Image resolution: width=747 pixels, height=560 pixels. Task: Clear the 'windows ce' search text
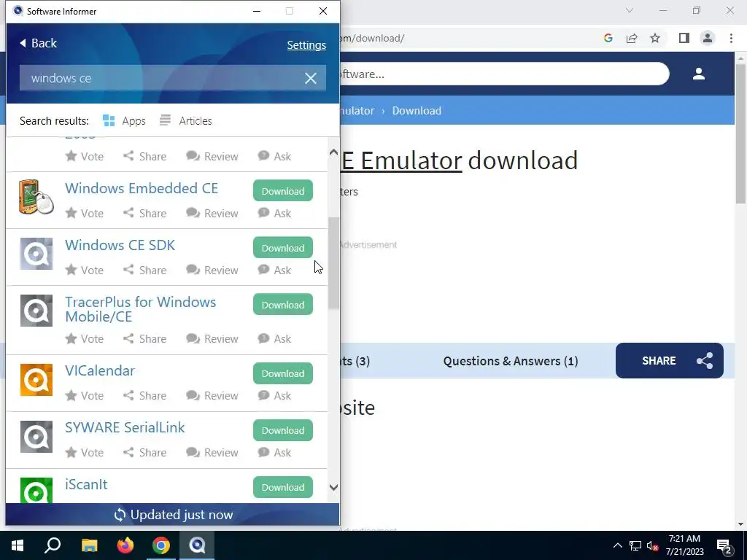click(x=311, y=78)
